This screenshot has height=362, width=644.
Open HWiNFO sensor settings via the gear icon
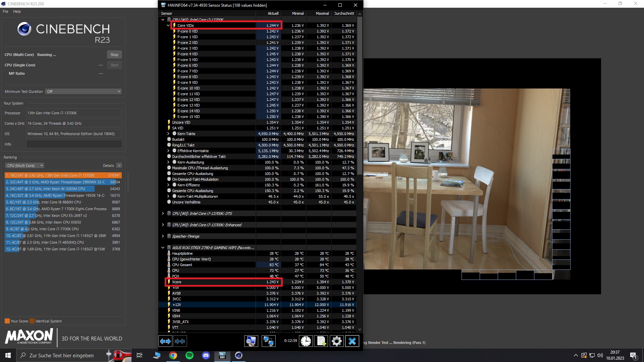click(336, 341)
